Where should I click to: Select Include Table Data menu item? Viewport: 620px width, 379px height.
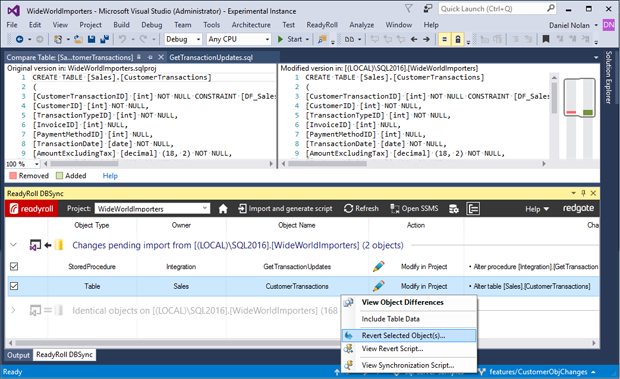point(409,319)
